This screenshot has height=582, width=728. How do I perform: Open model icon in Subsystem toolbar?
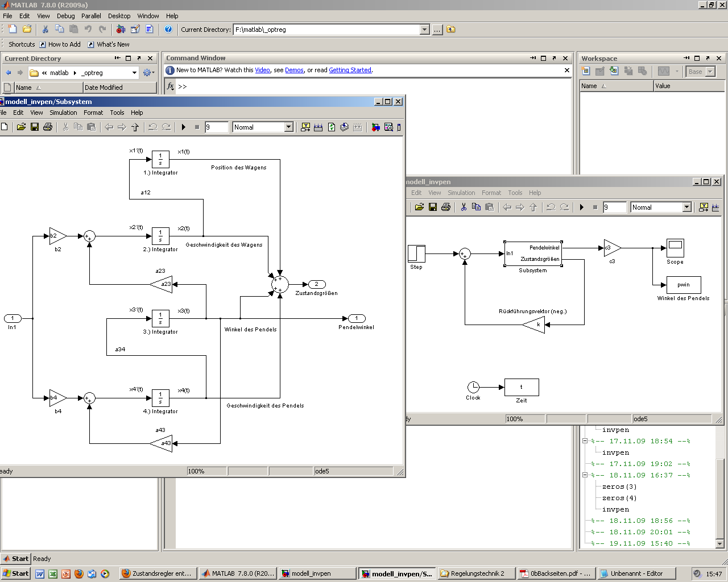pyautogui.click(x=21, y=127)
